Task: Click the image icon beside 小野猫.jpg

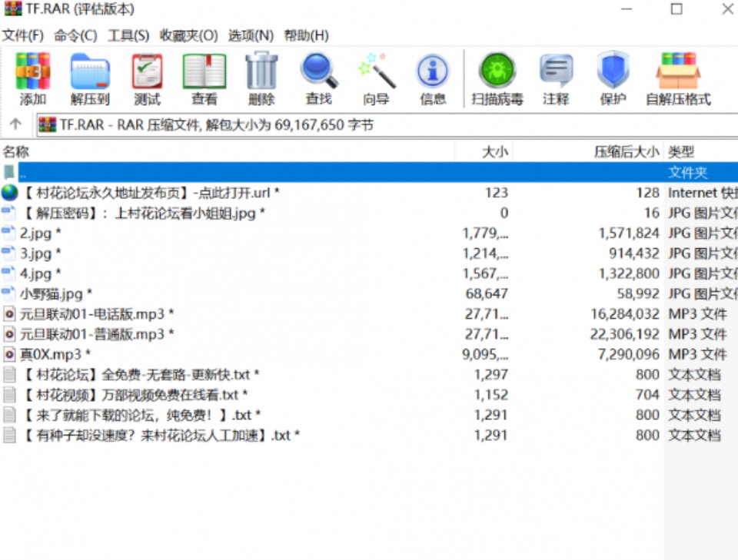Action: 8,294
